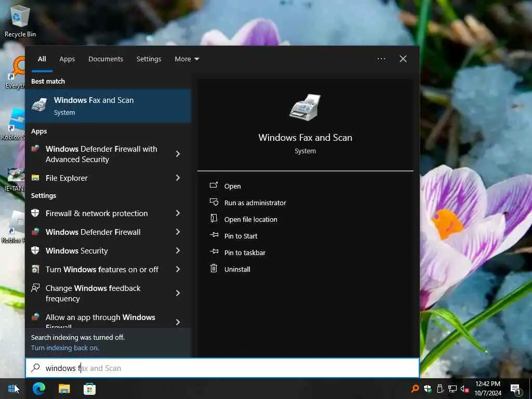Image resolution: width=532 pixels, height=399 pixels.
Task: Click Allow an app through Windows Firewall icon
Action: pyautogui.click(x=35, y=317)
